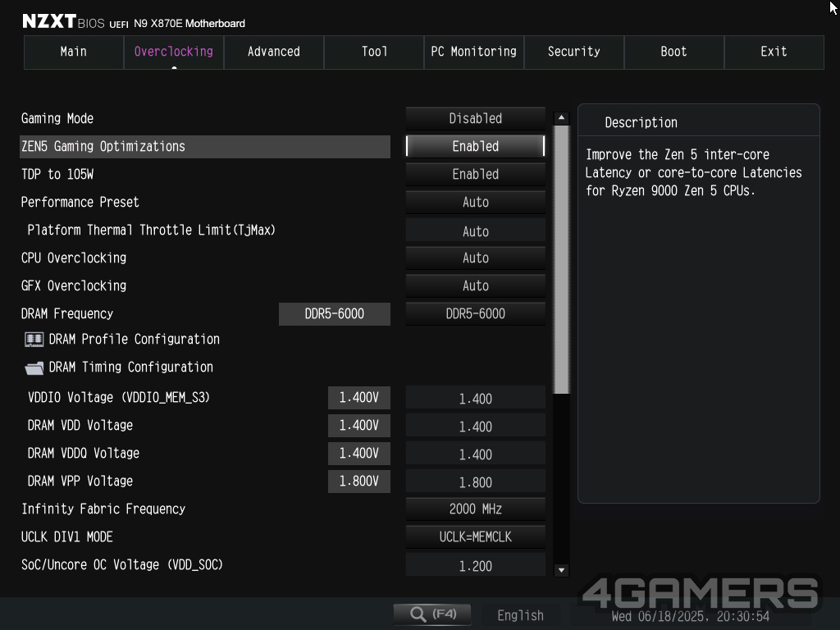Viewport: 840px width, 630px height.
Task: Open GFX Overclocking Auto dropdown
Action: click(476, 285)
